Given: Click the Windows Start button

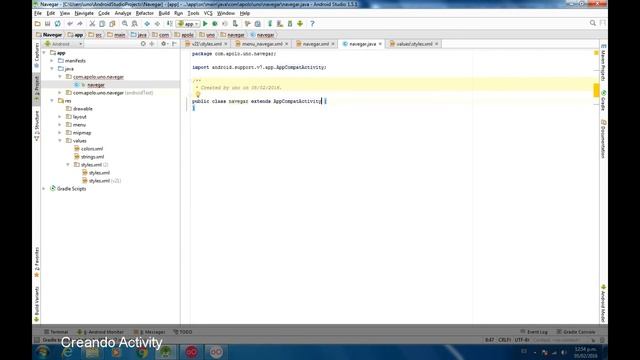Looking at the screenshot, I should click(x=43, y=352).
